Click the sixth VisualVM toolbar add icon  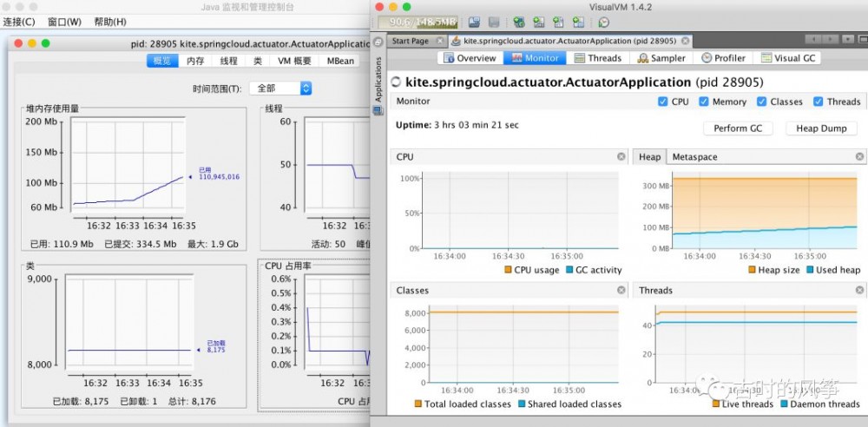click(578, 23)
